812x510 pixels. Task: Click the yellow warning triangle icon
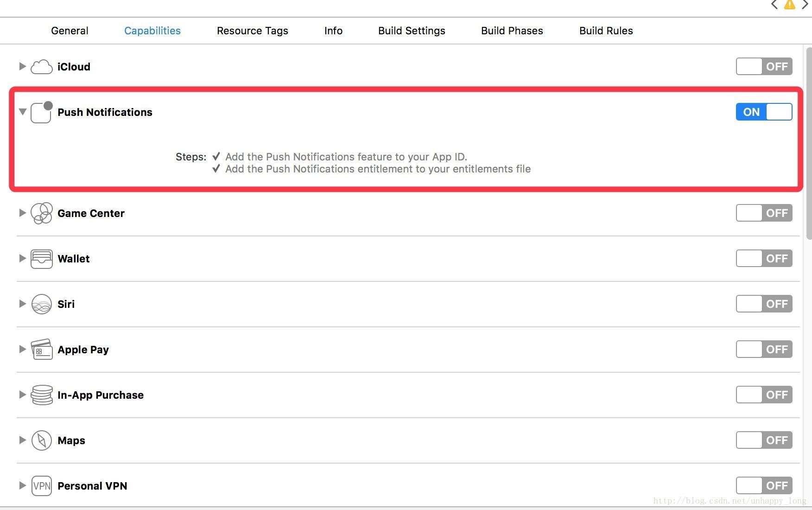click(790, 5)
